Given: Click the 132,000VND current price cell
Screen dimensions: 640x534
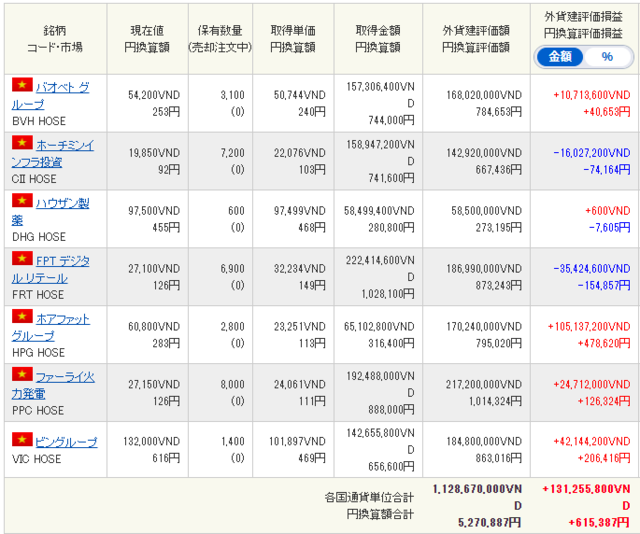Looking at the screenshot, I should coord(151,442).
